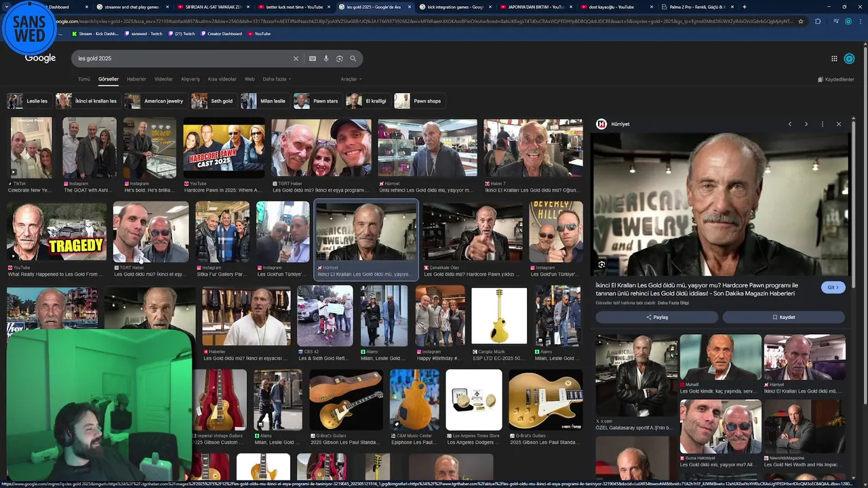Open Hürriyet source logo in preview
This screenshot has height=488, width=868.
pos(601,124)
